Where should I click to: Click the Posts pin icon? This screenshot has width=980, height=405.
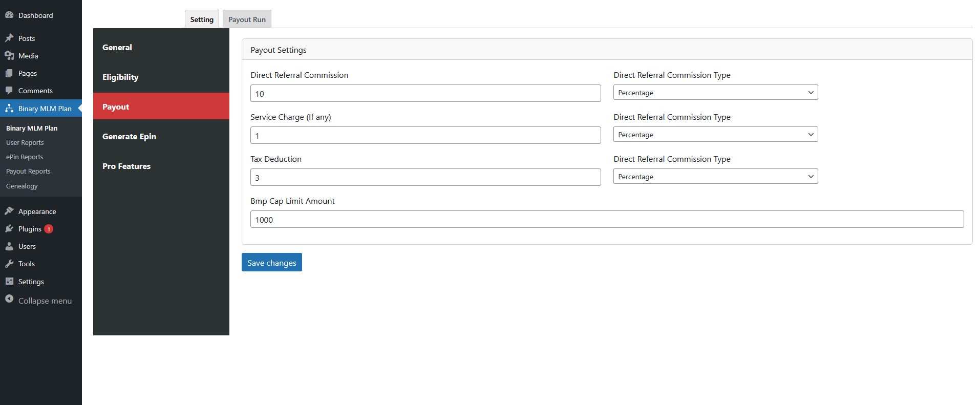tap(9, 38)
